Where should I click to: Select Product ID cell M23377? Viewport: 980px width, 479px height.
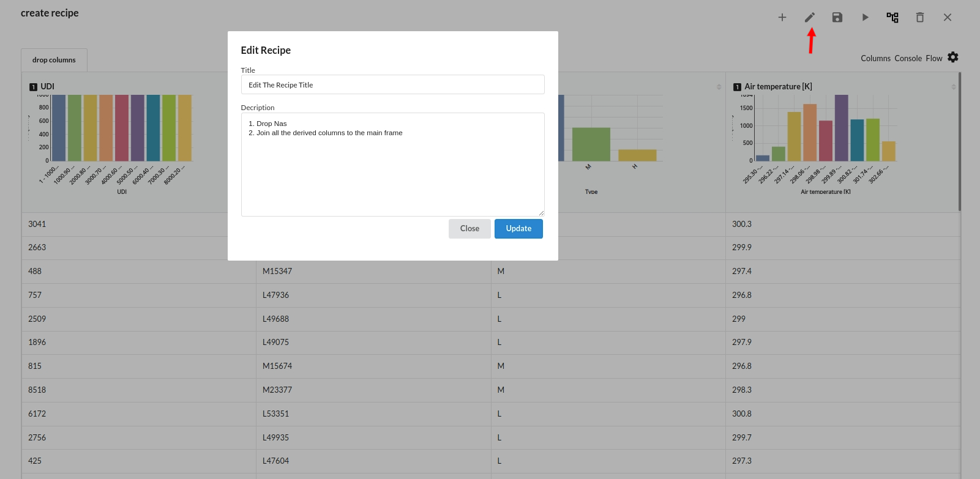(x=373, y=390)
